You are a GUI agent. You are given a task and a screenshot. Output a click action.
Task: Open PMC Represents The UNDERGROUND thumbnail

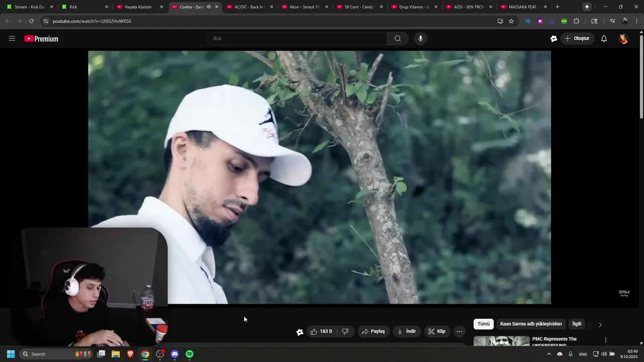tap(502, 341)
